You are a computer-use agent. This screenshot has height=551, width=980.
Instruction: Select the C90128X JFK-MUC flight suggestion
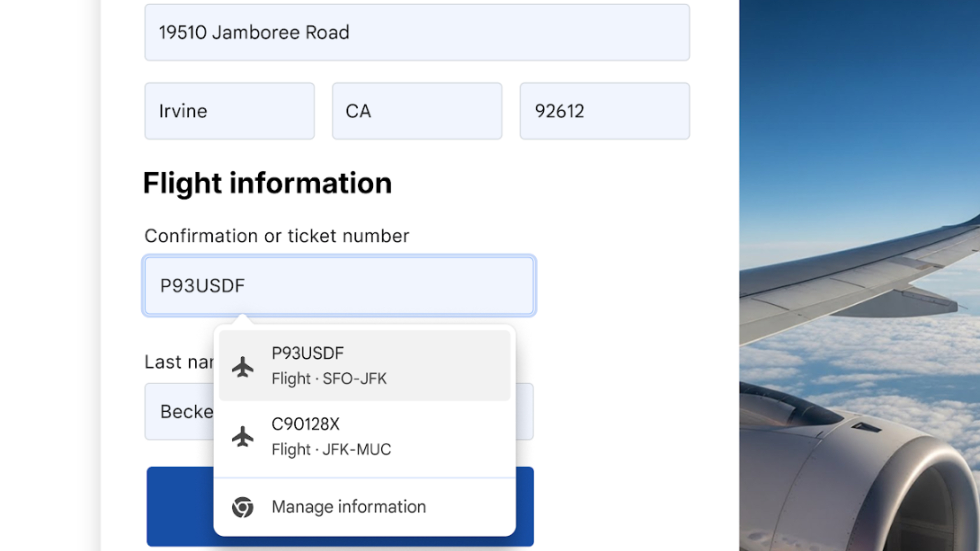click(x=365, y=437)
